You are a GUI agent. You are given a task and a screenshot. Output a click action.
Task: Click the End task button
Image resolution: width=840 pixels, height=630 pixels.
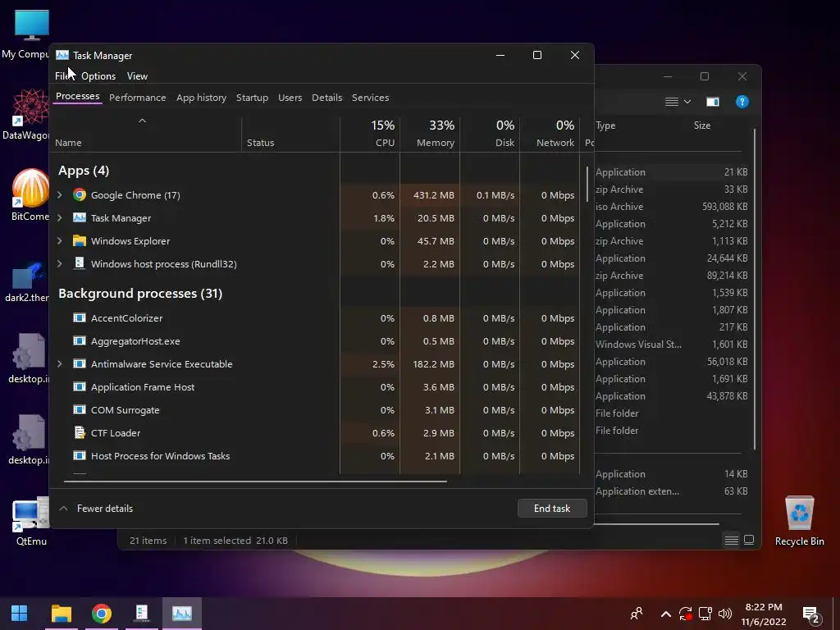click(x=552, y=509)
